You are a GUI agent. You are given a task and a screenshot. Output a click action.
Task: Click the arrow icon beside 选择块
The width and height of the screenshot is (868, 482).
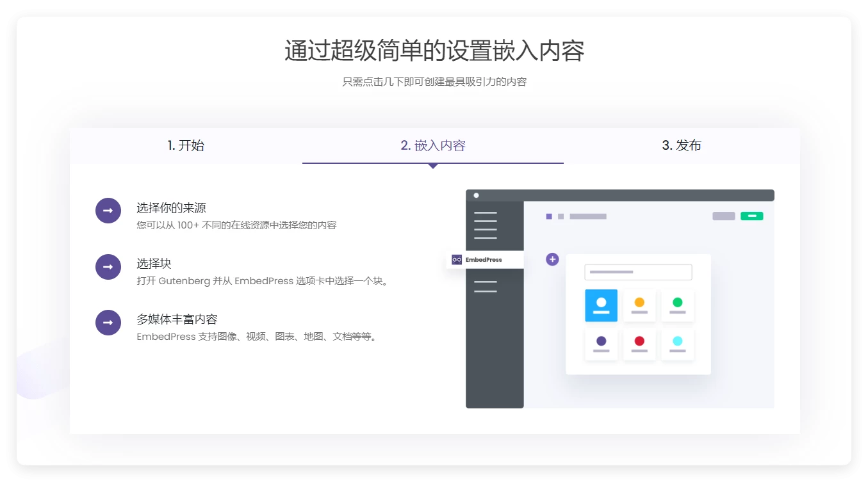coord(108,267)
